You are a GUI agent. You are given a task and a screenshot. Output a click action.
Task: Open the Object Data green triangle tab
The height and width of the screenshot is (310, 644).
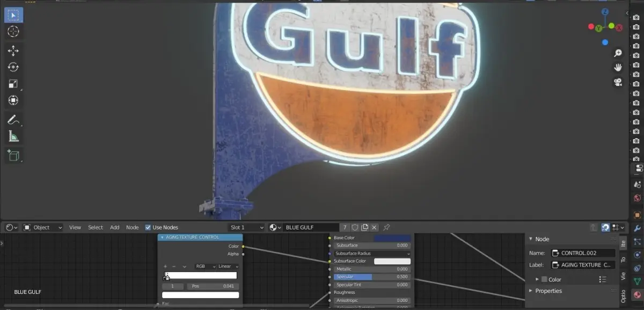click(638, 281)
